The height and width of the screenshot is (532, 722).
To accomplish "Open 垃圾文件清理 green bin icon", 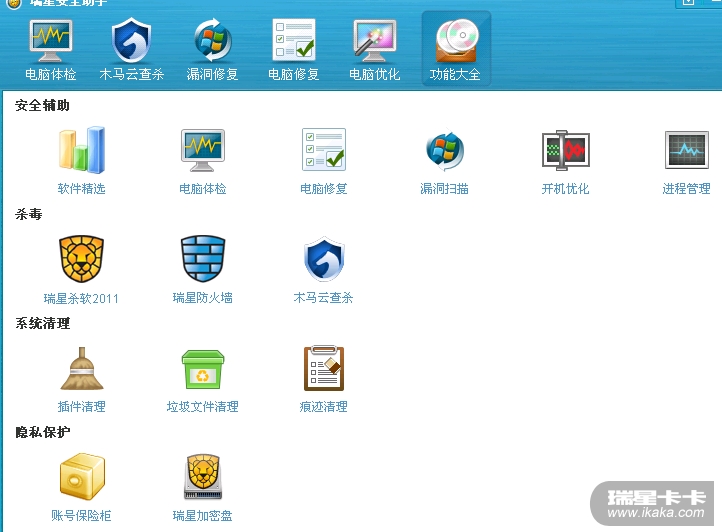I will click(203, 369).
